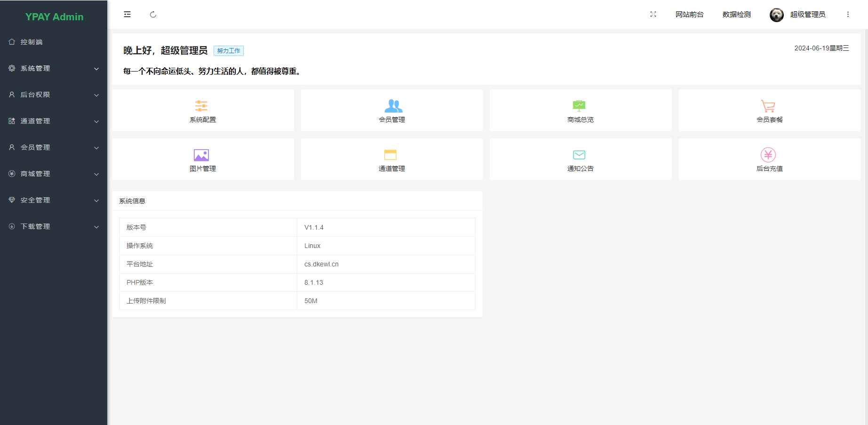Open the 通知公告 envelope icon card
This screenshot has width=868, height=425.
point(579,155)
